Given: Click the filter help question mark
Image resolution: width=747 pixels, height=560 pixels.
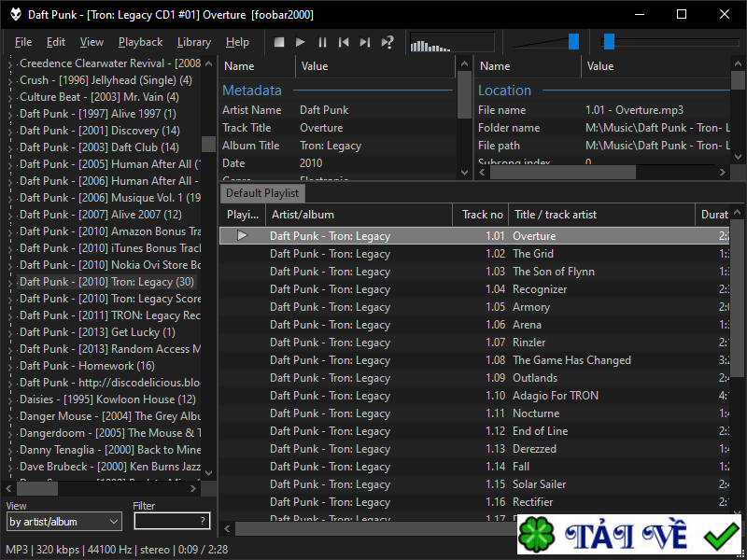Looking at the screenshot, I should coord(202,521).
